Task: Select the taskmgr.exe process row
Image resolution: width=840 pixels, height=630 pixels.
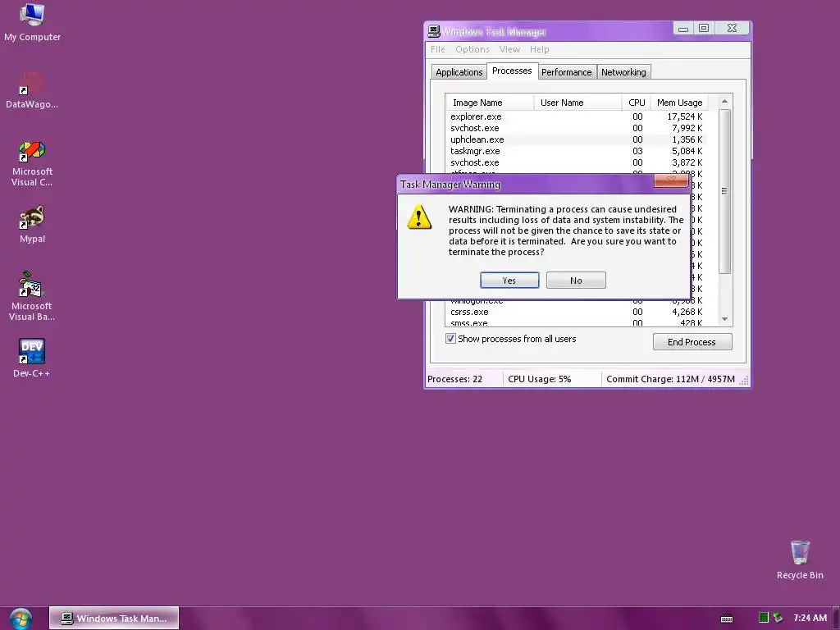Action: tap(576, 151)
